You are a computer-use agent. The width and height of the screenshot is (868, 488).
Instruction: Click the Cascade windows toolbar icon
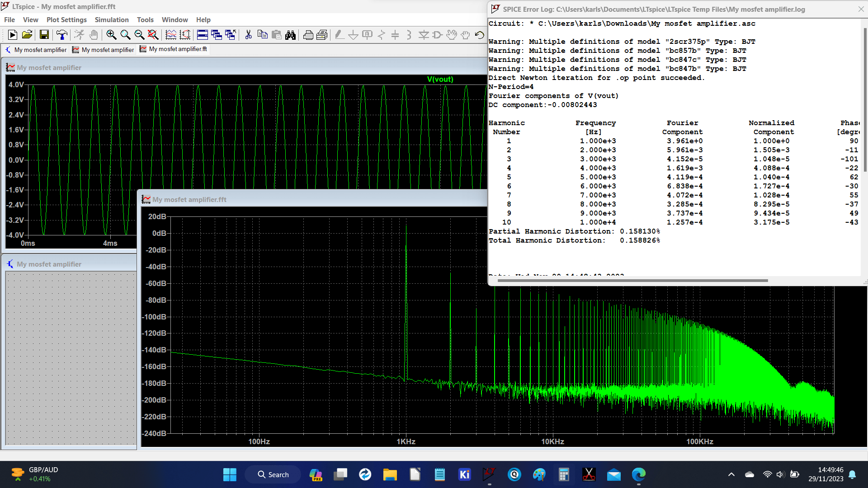pos(217,35)
